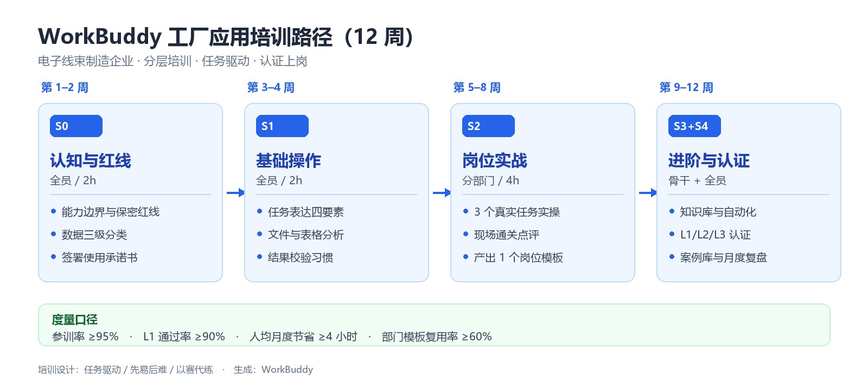
Task: Click the bullet "知识库与自动化"
Action: click(718, 212)
